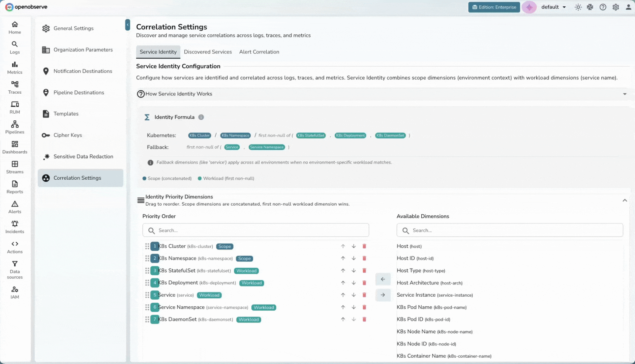Collapse the settings sidebar panel
Screen dimensions: 635x364
point(127,25)
